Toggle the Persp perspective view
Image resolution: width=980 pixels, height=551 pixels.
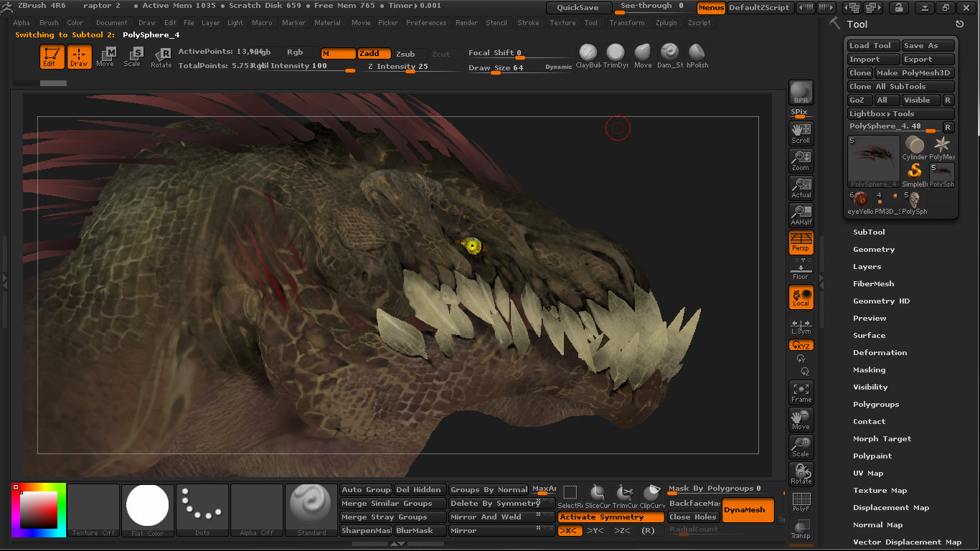click(x=801, y=243)
